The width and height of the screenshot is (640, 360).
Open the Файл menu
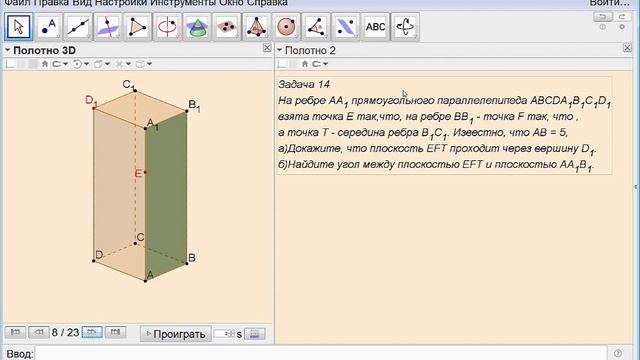click(18, 3)
